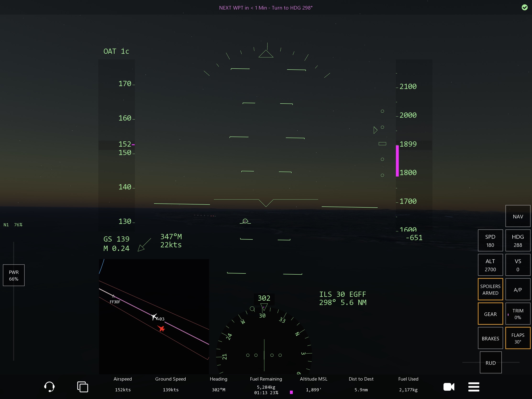Toggle the SPOILERS ARMED button
532x399 pixels.
[x=490, y=289]
